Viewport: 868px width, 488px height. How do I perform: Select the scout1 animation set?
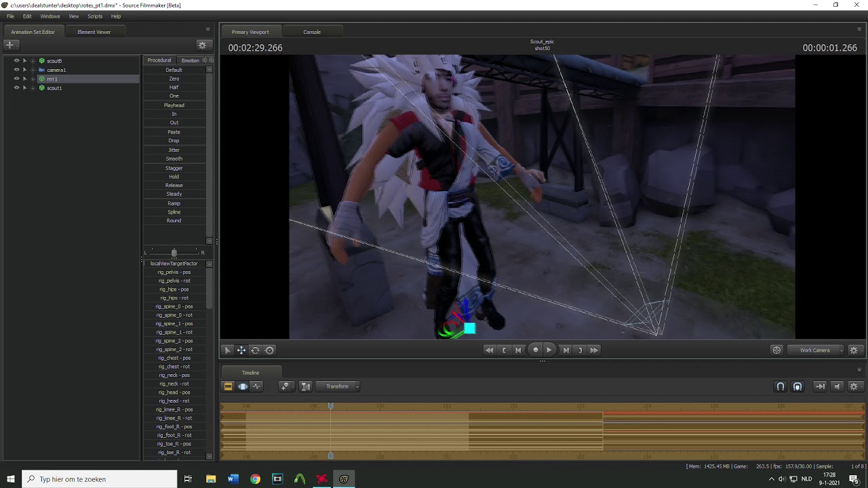click(x=54, y=88)
